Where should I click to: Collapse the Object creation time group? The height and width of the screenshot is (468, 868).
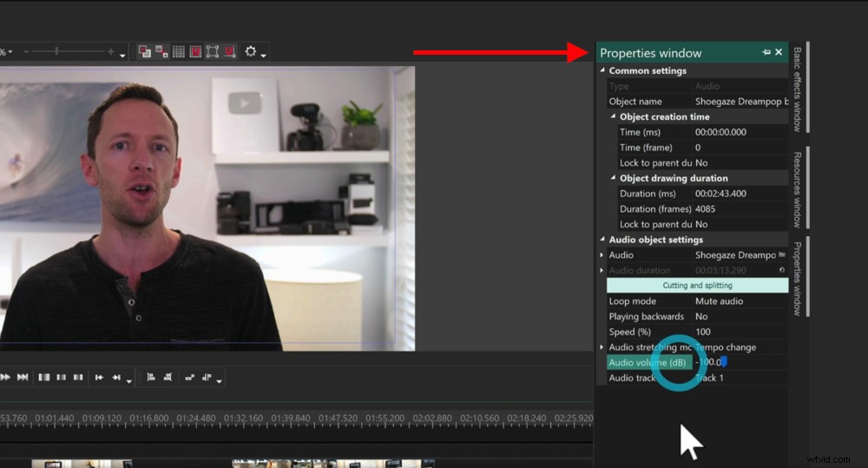[x=613, y=116]
